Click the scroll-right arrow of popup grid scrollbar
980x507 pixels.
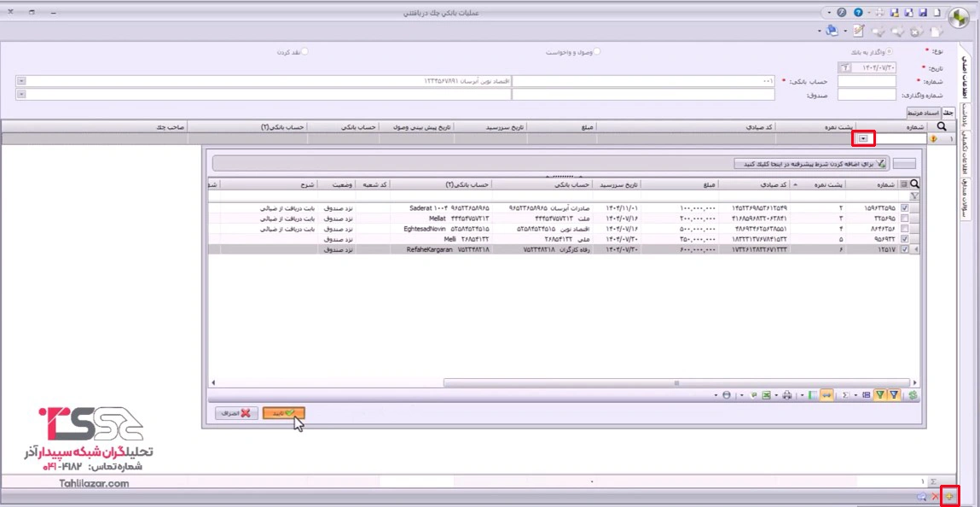click(x=915, y=382)
